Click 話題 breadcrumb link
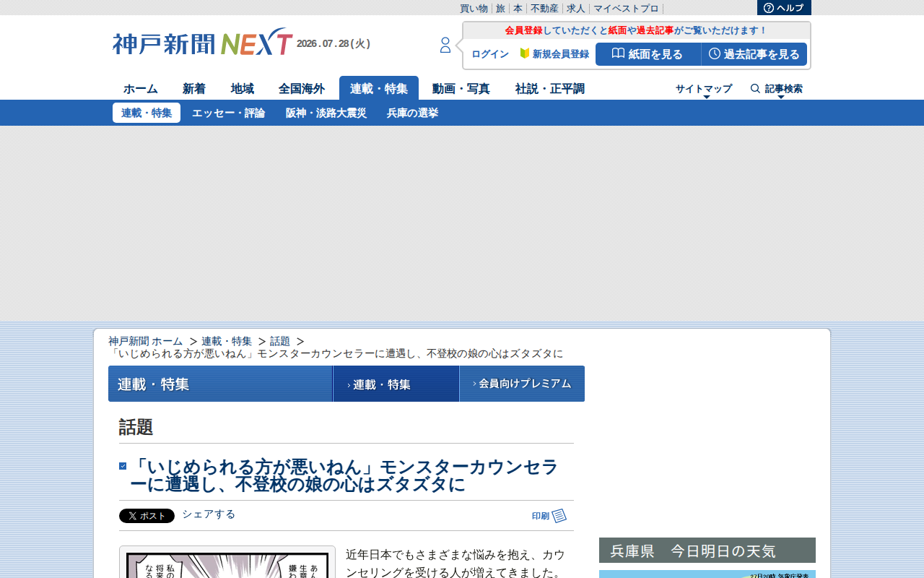The height and width of the screenshot is (578, 924). [x=280, y=341]
